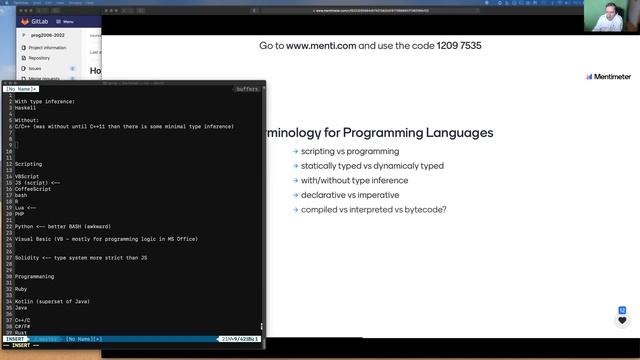Click the Repository icon in sidebar
The image size is (640, 360).
click(23, 58)
